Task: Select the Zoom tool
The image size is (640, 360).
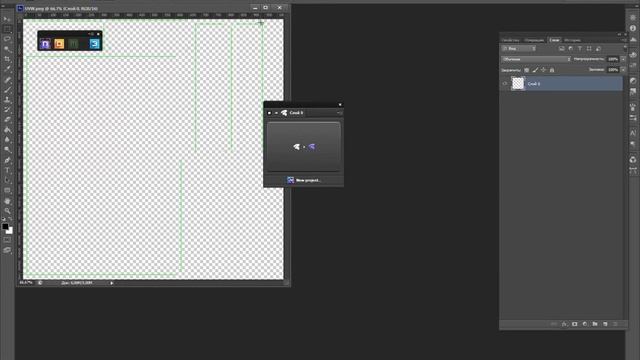Action: click(7, 211)
